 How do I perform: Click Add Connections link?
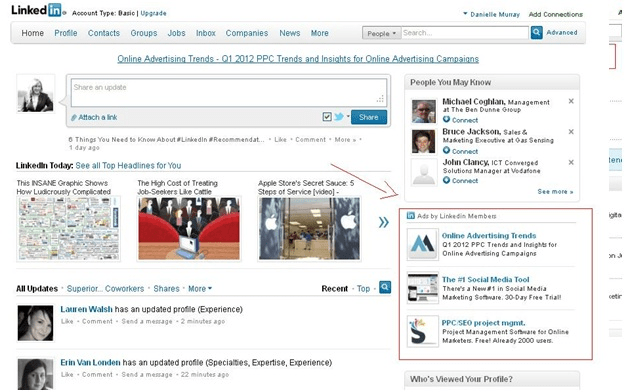point(555,14)
